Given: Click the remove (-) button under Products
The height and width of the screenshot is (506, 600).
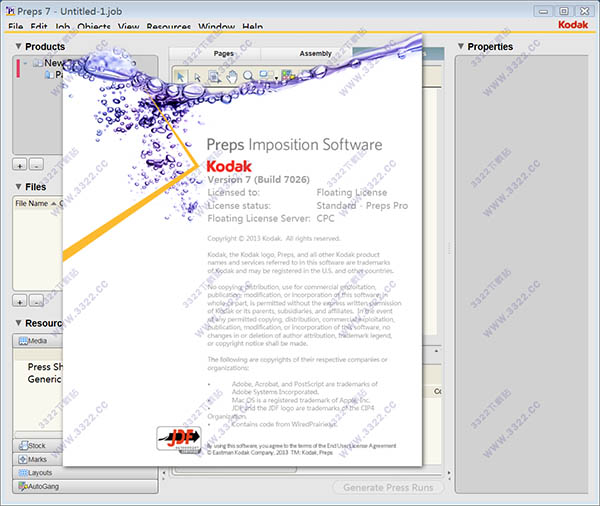Looking at the screenshot, I should [x=36, y=164].
